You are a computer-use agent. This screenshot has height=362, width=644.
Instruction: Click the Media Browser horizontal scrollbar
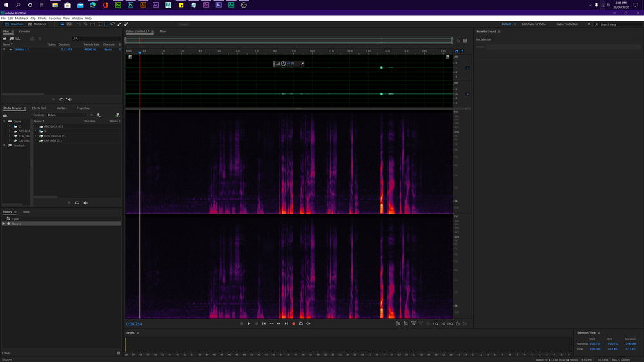[x=45, y=197]
